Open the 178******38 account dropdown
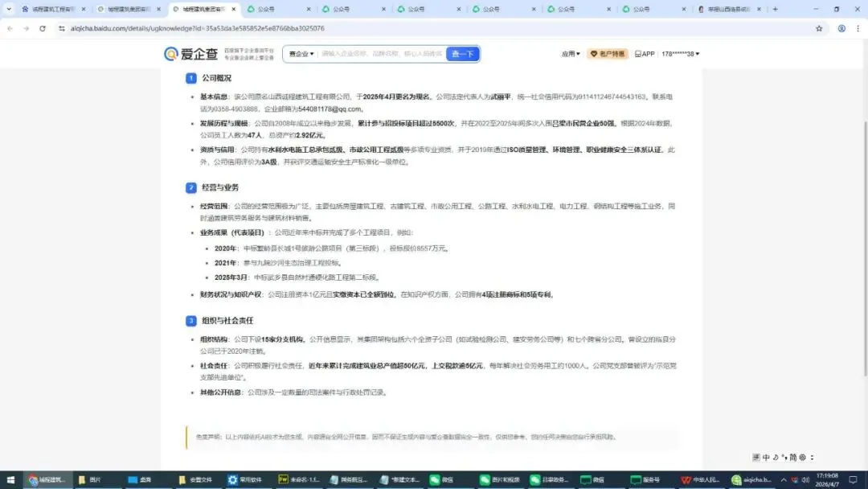 click(681, 54)
